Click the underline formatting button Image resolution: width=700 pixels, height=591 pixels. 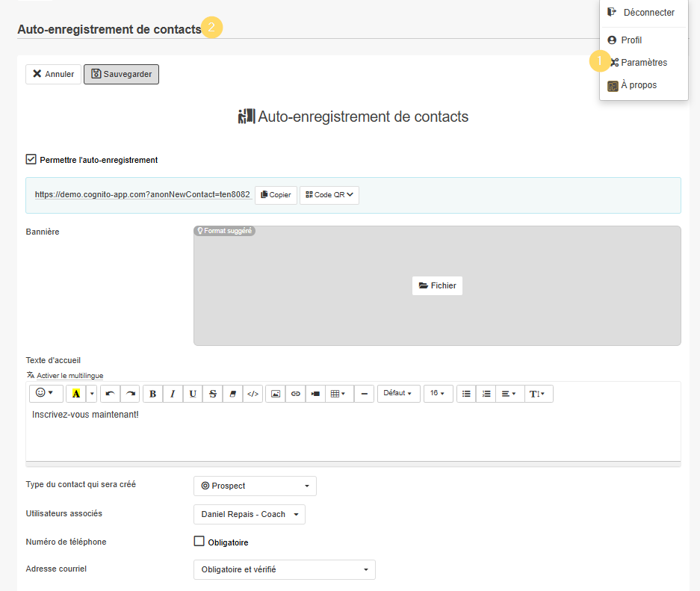[x=193, y=394]
